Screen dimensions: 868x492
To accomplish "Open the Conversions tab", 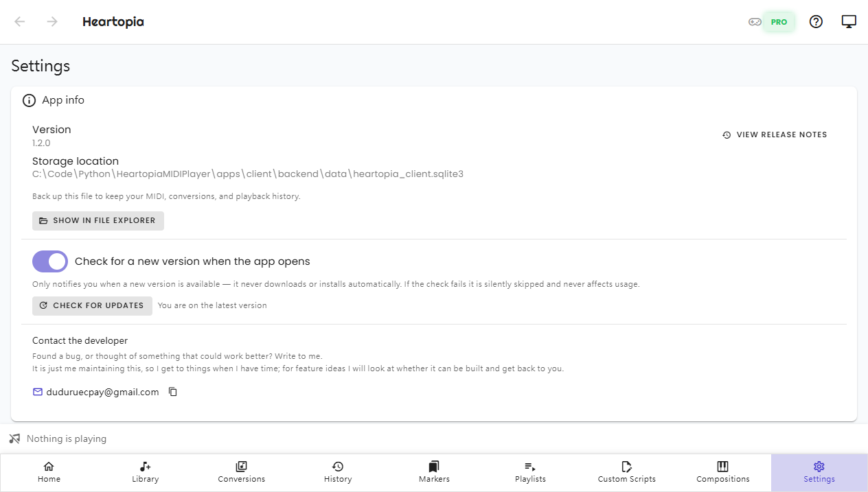I will (242, 473).
